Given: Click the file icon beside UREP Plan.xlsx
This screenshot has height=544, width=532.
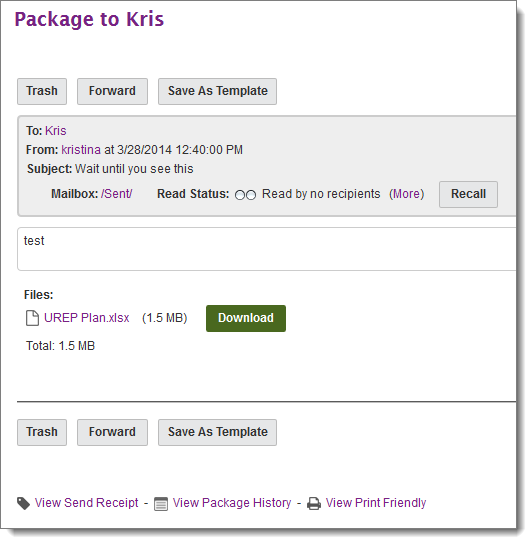Looking at the screenshot, I should point(32,318).
